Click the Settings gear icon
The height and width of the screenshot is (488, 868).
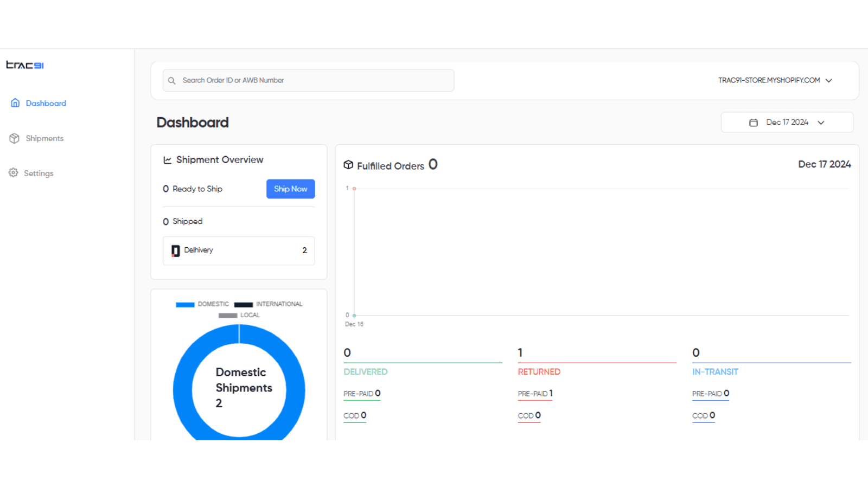(x=14, y=173)
